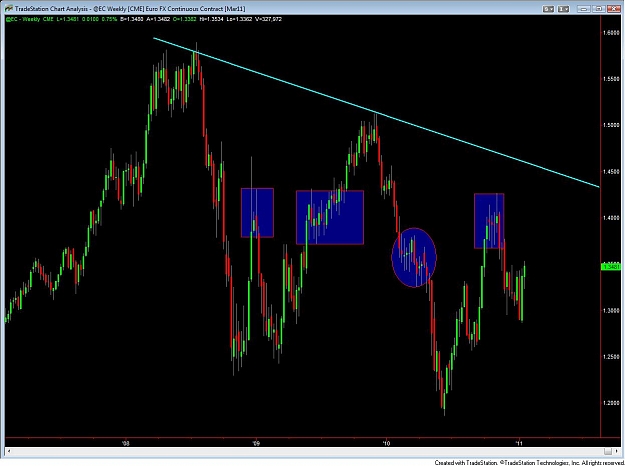Click the 1.4000 price axis label
This screenshot has height=466, width=625.
coord(612,218)
